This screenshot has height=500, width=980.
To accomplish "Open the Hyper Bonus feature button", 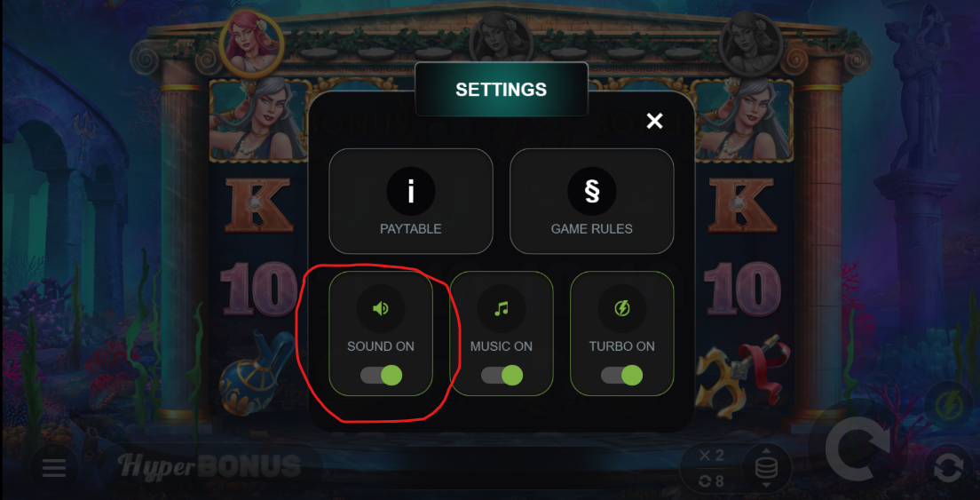I will pos(209,465).
